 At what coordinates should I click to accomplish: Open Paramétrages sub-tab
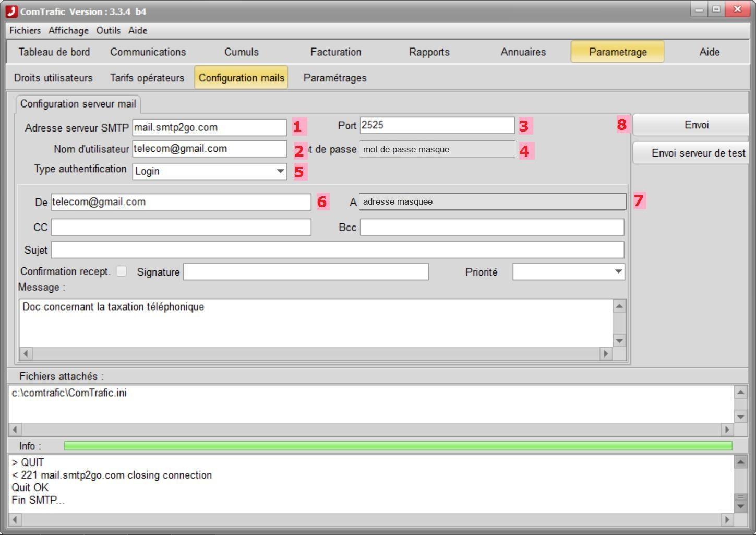pos(335,78)
